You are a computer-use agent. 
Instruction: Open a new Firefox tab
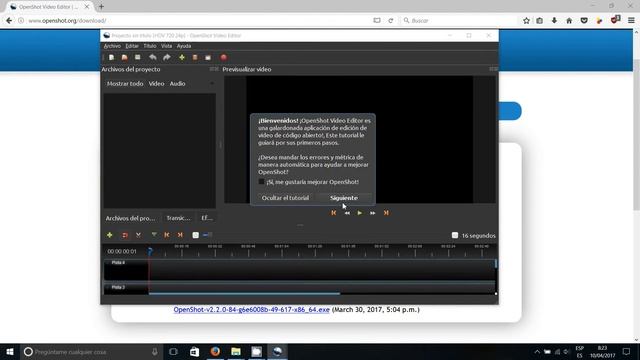[101, 7]
